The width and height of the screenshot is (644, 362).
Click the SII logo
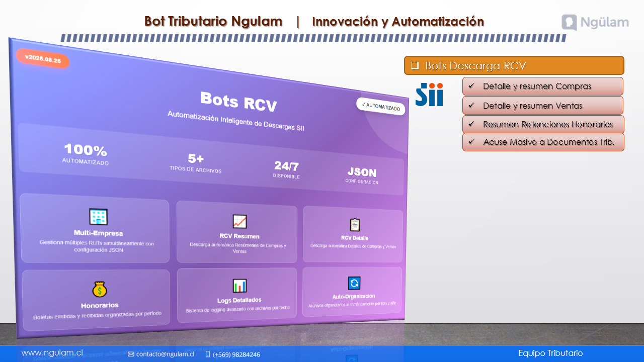pos(429,95)
